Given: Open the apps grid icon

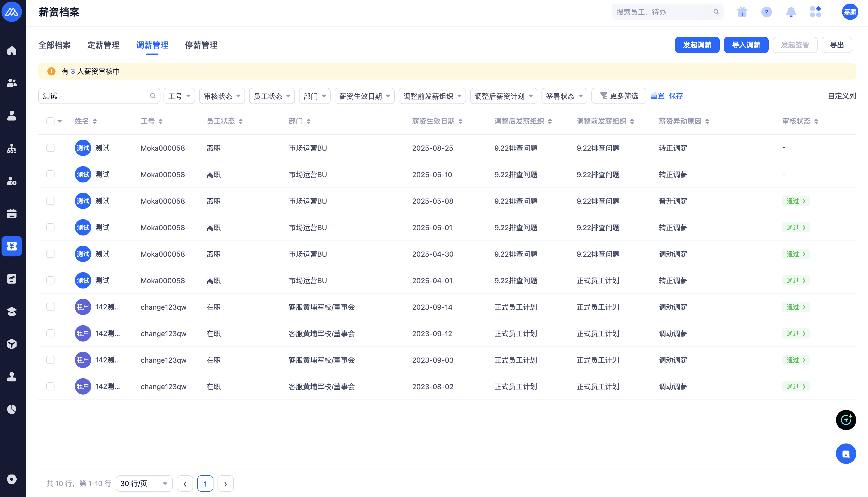Looking at the screenshot, I should 815,12.
